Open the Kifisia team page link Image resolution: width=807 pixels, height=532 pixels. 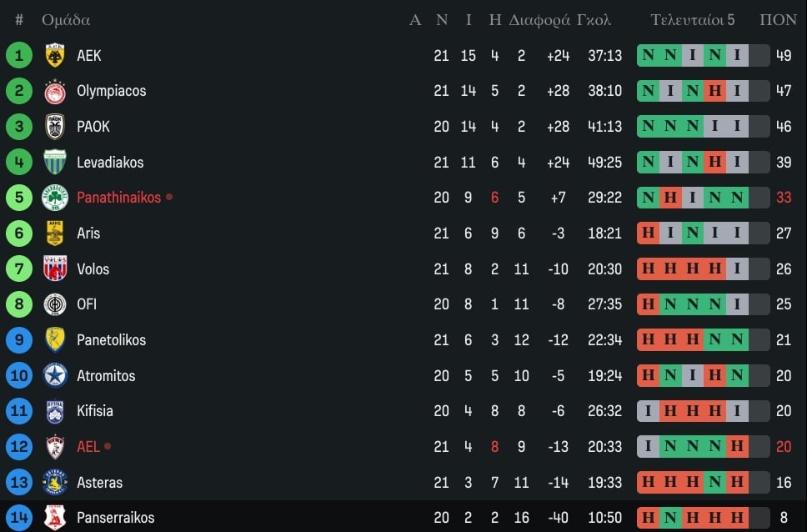pyautogui.click(x=95, y=411)
